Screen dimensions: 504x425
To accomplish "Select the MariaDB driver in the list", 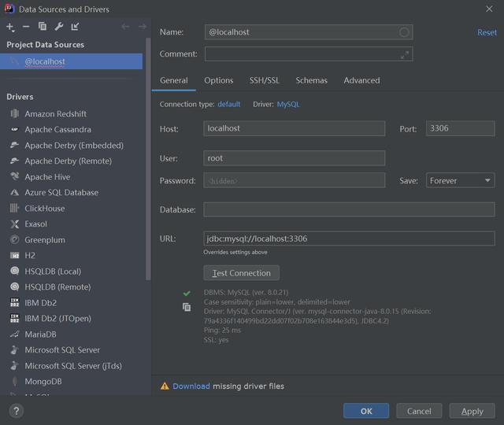I will click(x=40, y=334).
